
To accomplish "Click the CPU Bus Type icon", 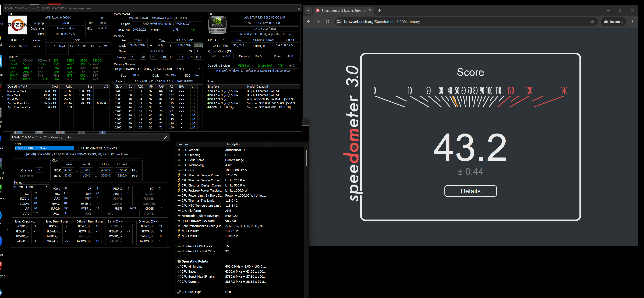I will point(179,292).
